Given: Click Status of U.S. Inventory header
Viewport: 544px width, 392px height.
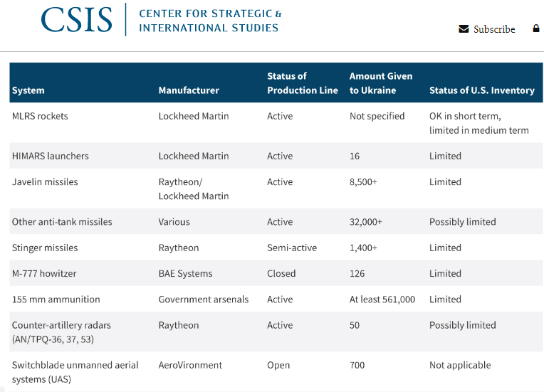Looking at the screenshot, I should pyautogui.click(x=481, y=90).
